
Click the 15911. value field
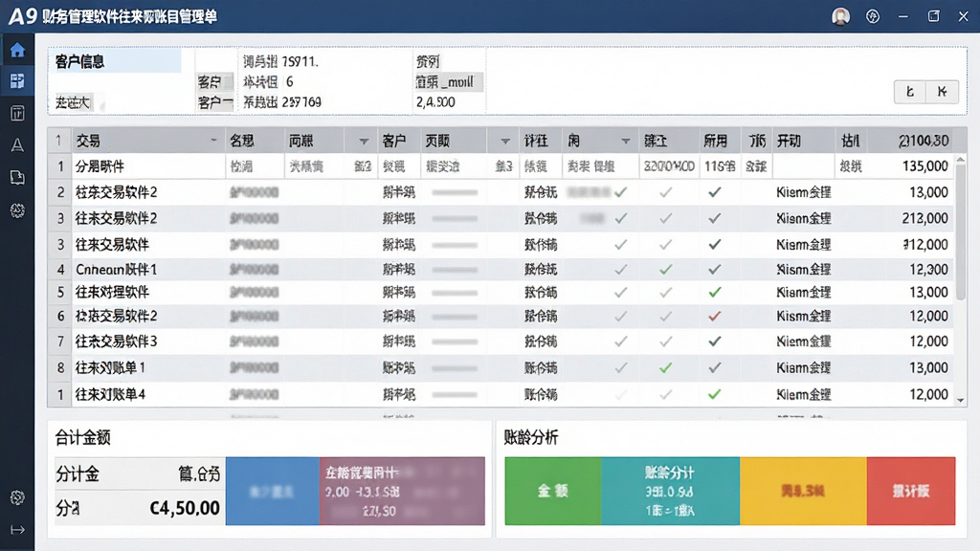(300, 62)
